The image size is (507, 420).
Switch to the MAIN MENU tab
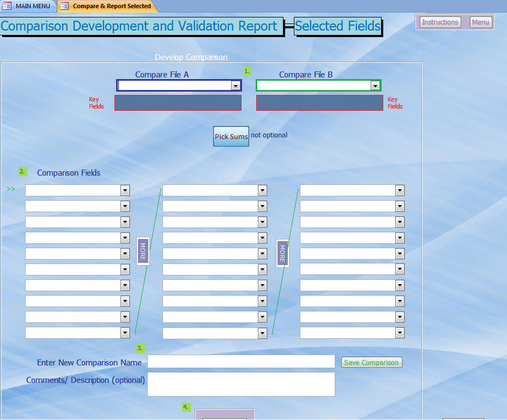tap(32, 6)
